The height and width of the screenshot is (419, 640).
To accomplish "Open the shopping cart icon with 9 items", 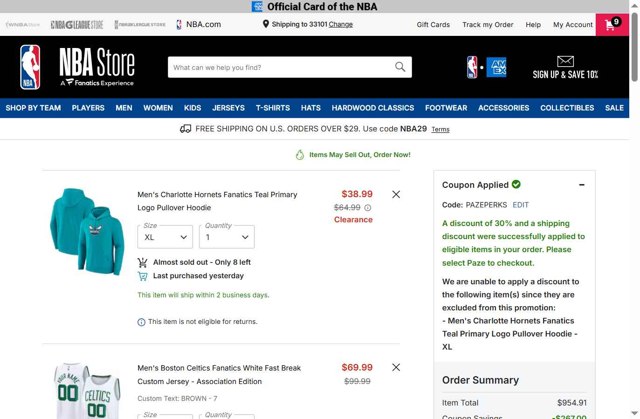I will tap(612, 24).
